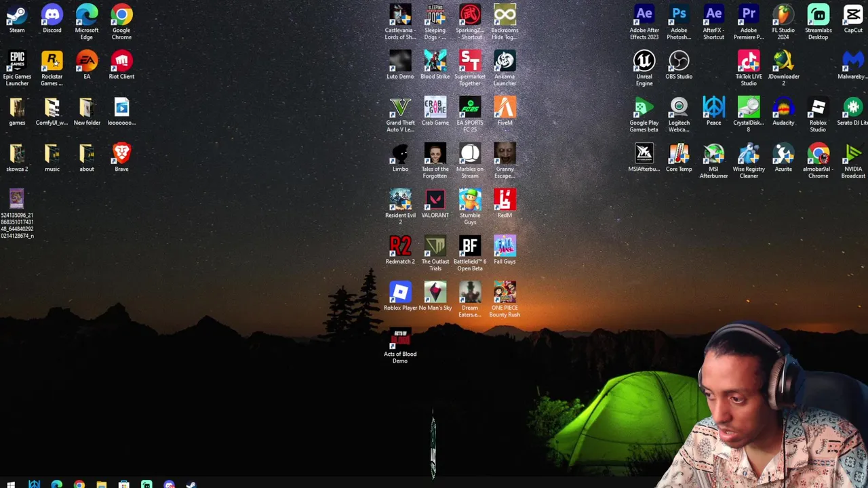This screenshot has width=868, height=488.
Task: Select the Granny Escape icon
Action: click(505, 154)
